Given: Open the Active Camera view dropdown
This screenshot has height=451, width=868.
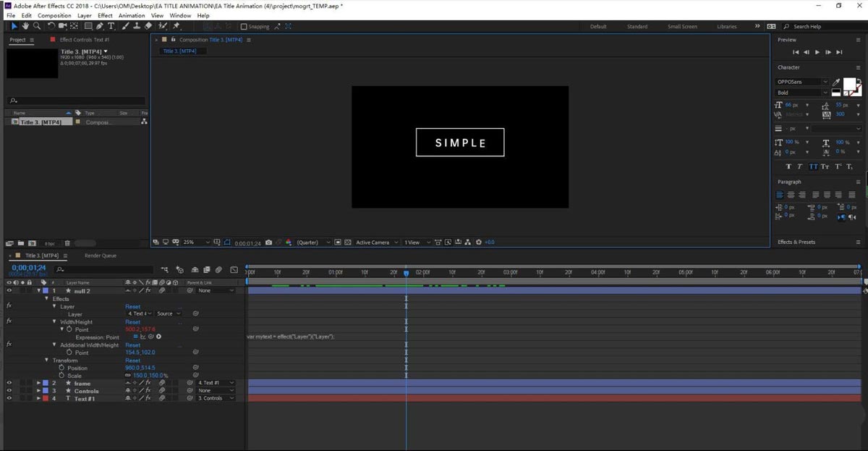Looking at the screenshot, I should (376, 243).
